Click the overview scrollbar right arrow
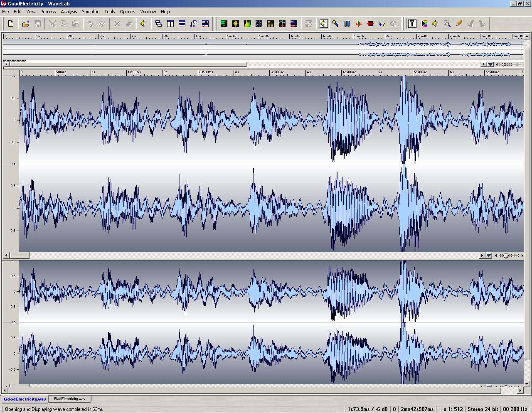This screenshot has height=413, width=532. [484, 64]
